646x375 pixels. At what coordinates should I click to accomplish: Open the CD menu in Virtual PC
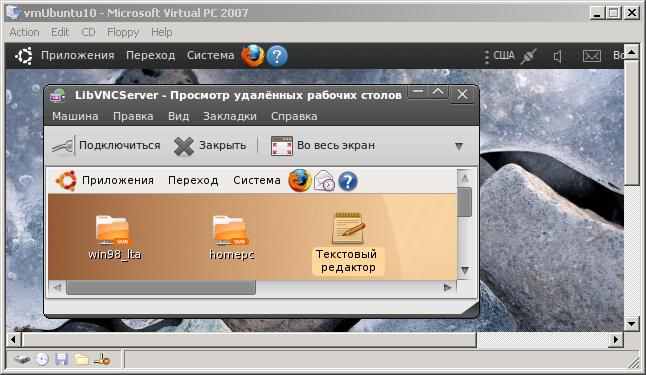[x=88, y=32]
